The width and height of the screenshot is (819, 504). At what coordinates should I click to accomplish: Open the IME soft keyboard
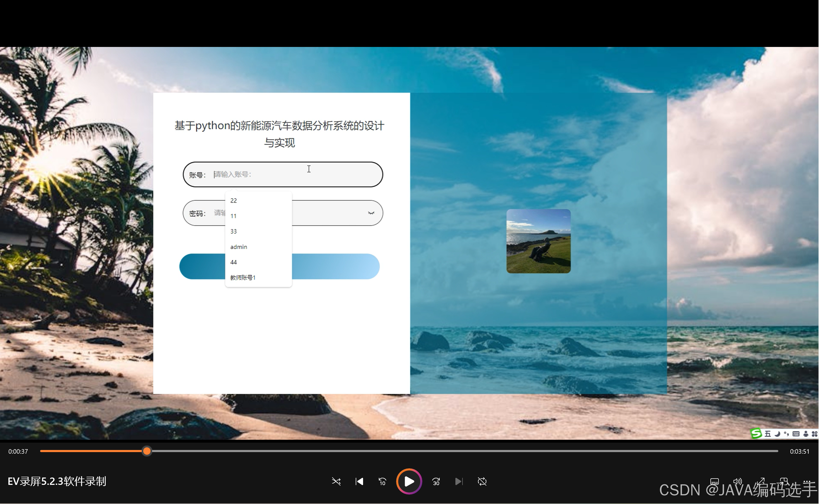(796, 434)
